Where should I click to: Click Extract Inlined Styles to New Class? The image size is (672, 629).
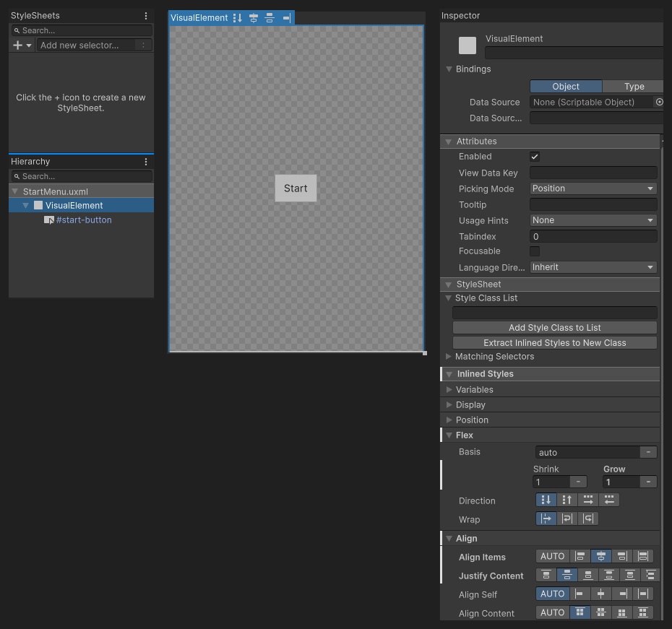(554, 342)
